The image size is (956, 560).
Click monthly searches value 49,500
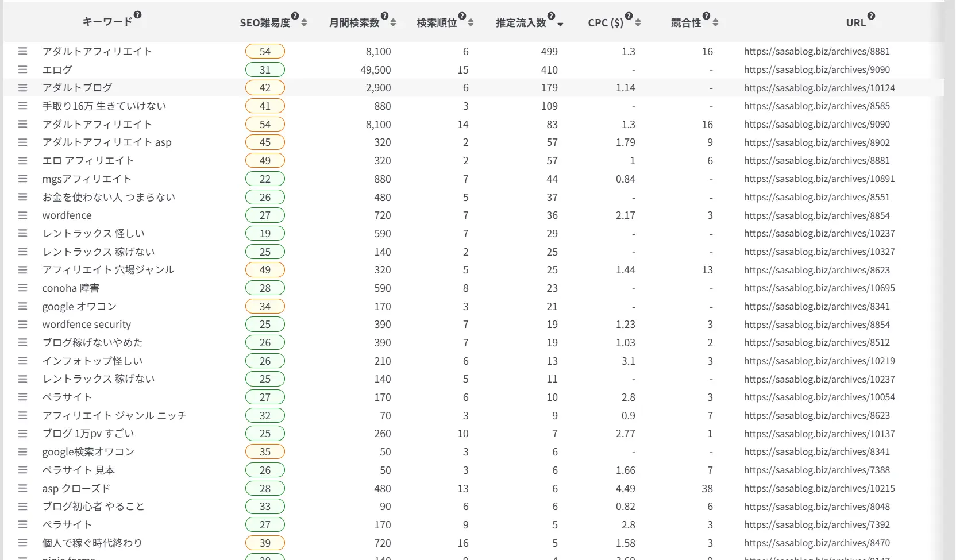(x=376, y=69)
